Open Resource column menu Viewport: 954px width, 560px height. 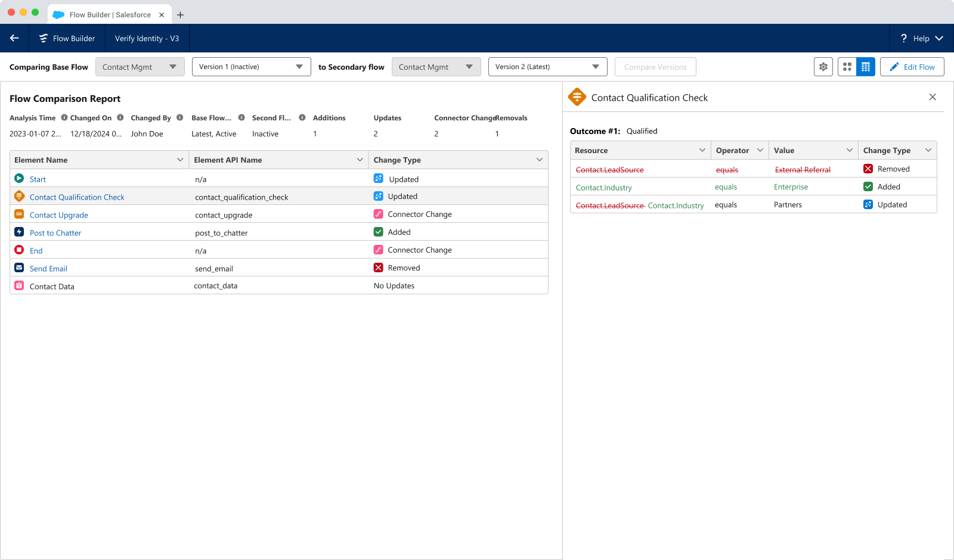pyautogui.click(x=702, y=150)
